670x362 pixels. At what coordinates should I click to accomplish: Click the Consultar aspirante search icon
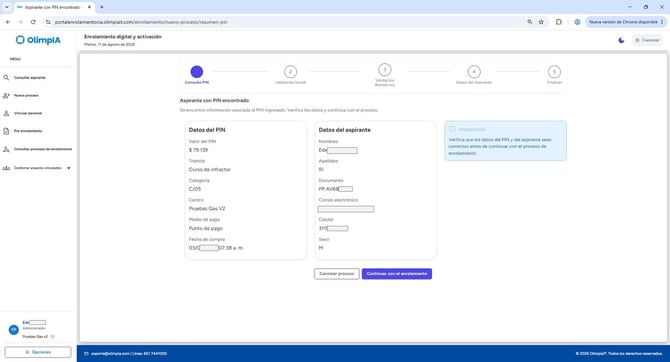pos(6,78)
